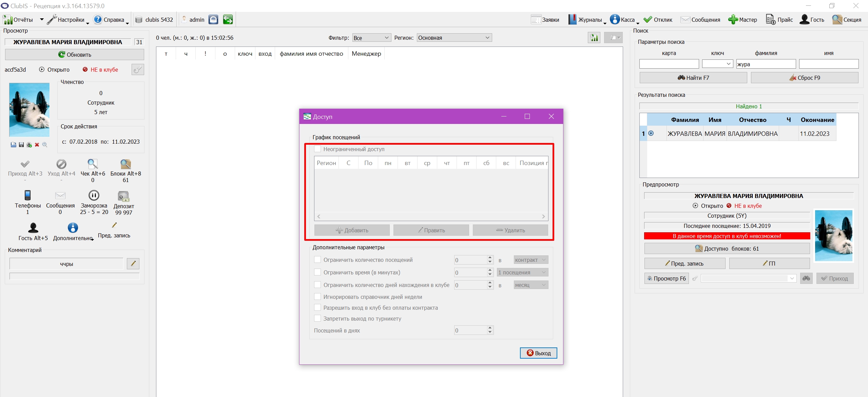The width and height of the screenshot is (868, 397).
Task: Click the statistics chart icon above visitor list
Action: (594, 38)
